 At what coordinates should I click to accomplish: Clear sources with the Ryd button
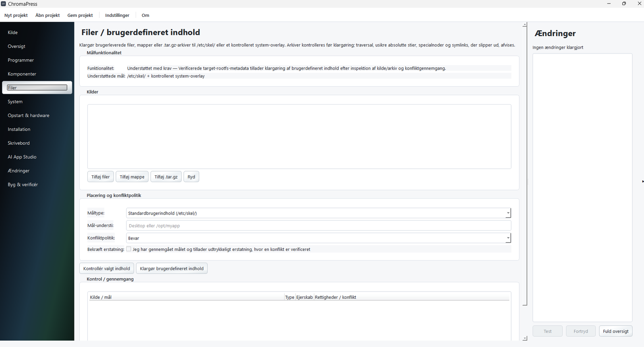coord(191,177)
